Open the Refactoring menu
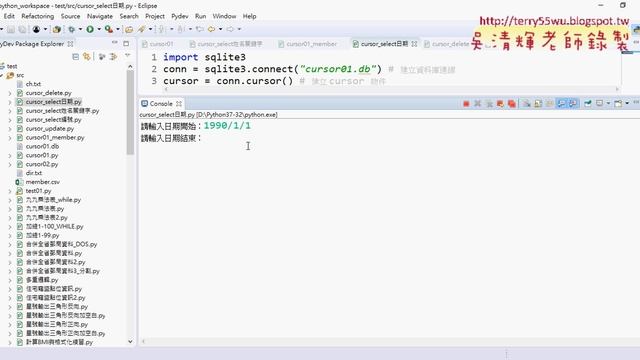640x360 pixels. [x=38, y=16]
